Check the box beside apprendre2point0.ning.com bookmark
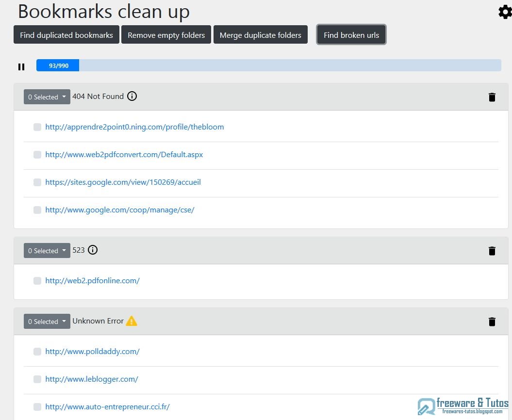Viewport: 512px width, 420px height. [x=37, y=127]
